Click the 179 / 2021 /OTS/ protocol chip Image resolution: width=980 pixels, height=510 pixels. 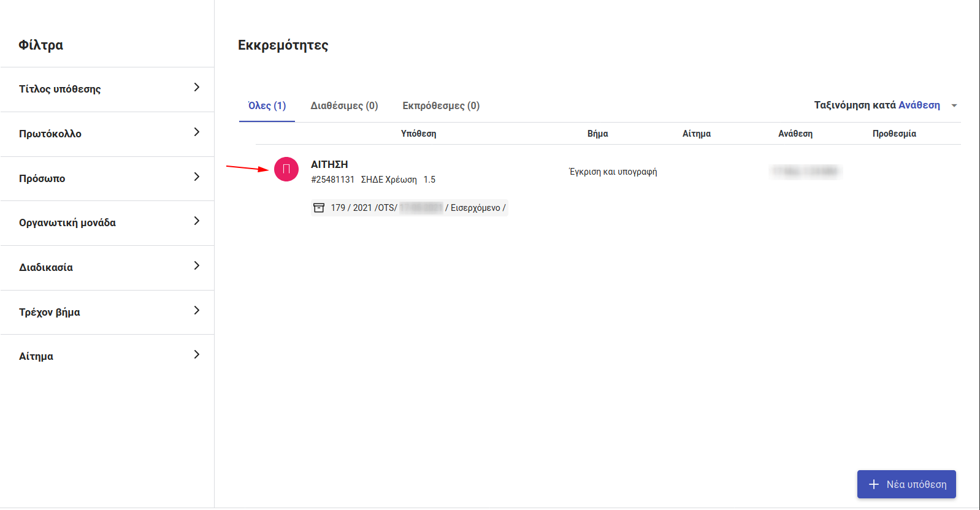(410, 208)
